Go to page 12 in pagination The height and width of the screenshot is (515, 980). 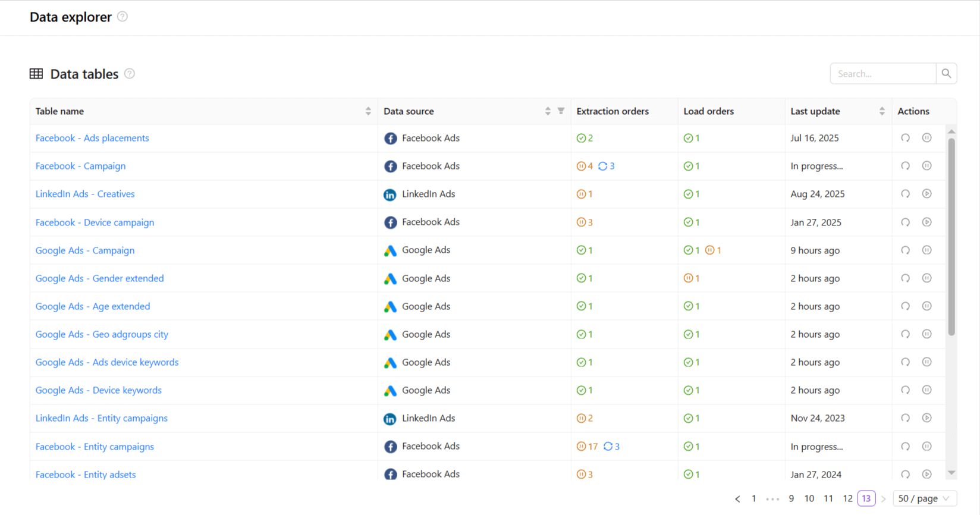point(847,498)
